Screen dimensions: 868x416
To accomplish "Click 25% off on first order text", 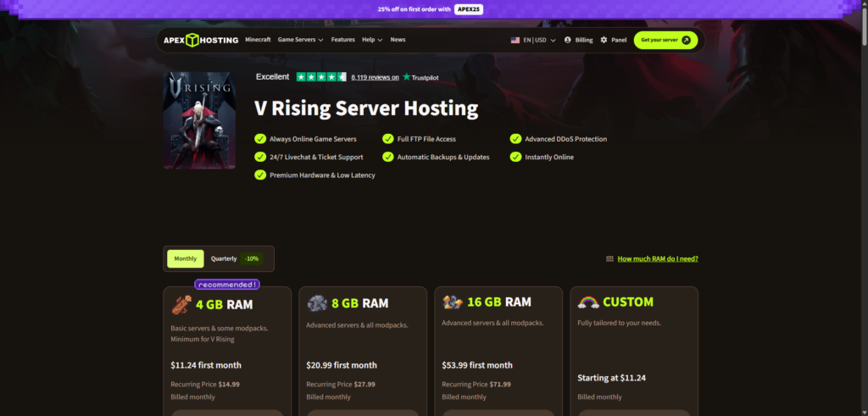I will click(414, 9).
